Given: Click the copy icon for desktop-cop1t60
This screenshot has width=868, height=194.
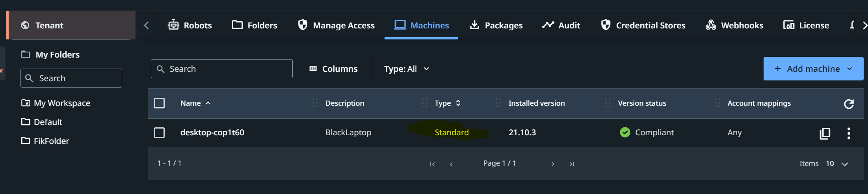Looking at the screenshot, I should pos(825,133).
